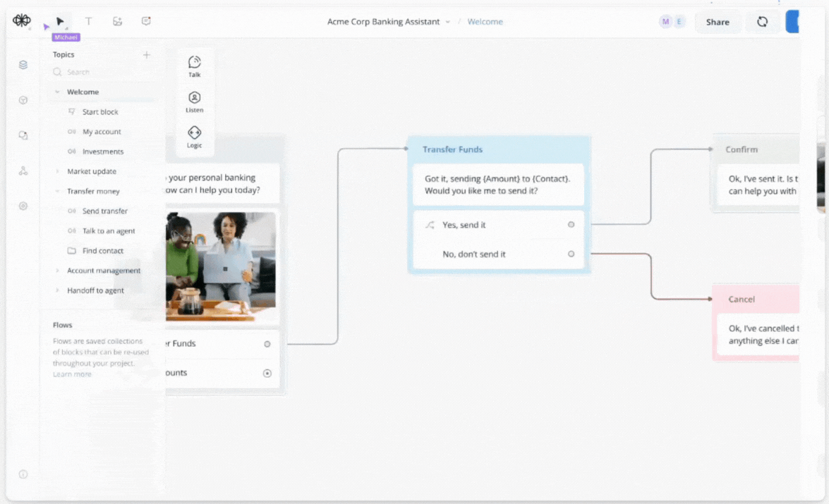Click the output port beside Transfer Funds choice
This screenshot has width=829, height=504.
click(267, 344)
